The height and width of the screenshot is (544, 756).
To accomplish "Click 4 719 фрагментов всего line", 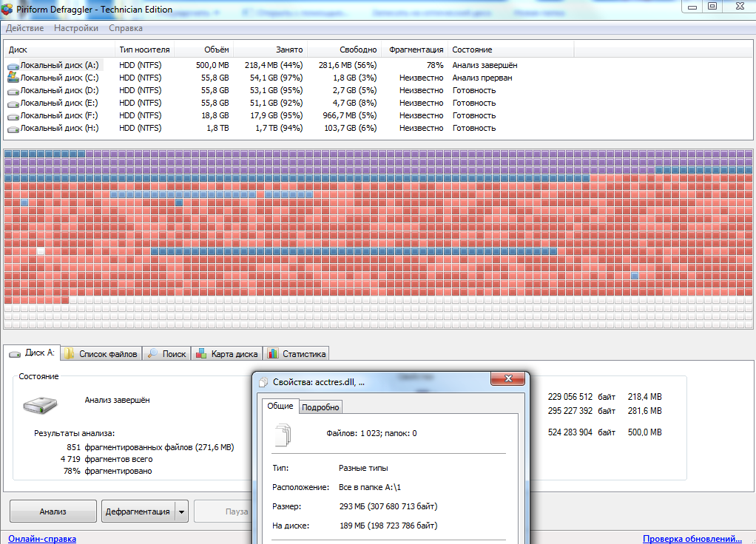I will pyautogui.click(x=107, y=459).
